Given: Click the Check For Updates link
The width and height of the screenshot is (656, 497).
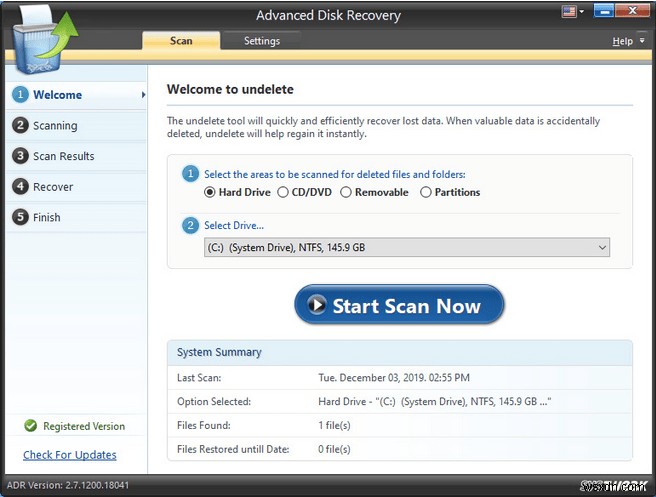Looking at the screenshot, I should click(70, 455).
